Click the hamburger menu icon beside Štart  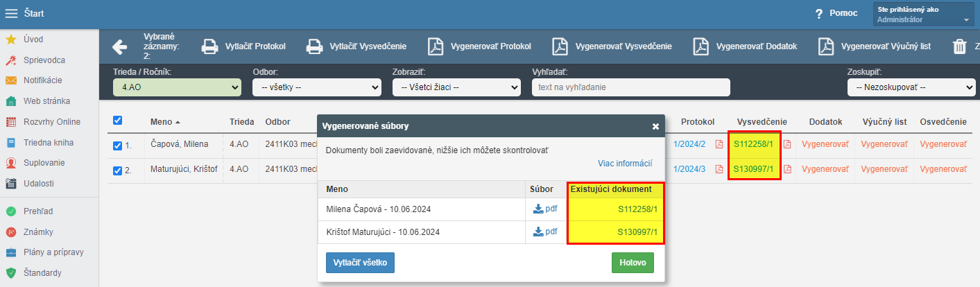(11, 14)
